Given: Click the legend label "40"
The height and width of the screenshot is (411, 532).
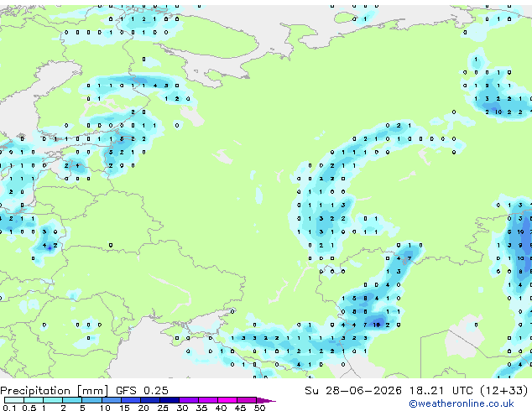Looking at the screenshot, I should point(221,408).
